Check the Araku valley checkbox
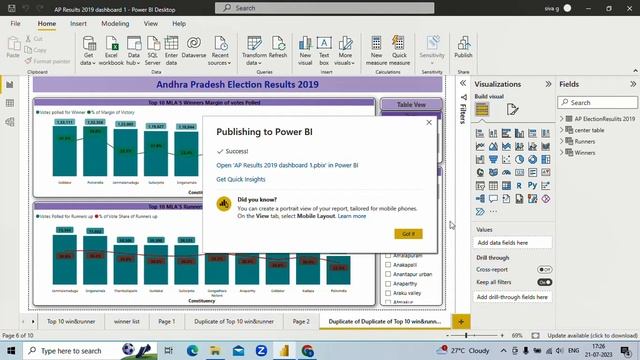Viewport: 640px width, 360px height. (388, 293)
